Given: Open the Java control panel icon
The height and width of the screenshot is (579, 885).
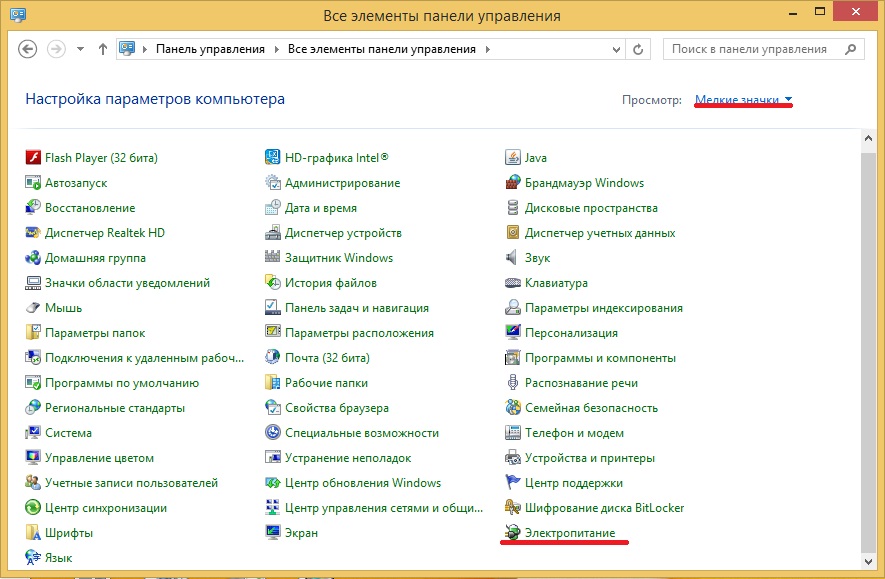Looking at the screenshot, I should 513,158.
